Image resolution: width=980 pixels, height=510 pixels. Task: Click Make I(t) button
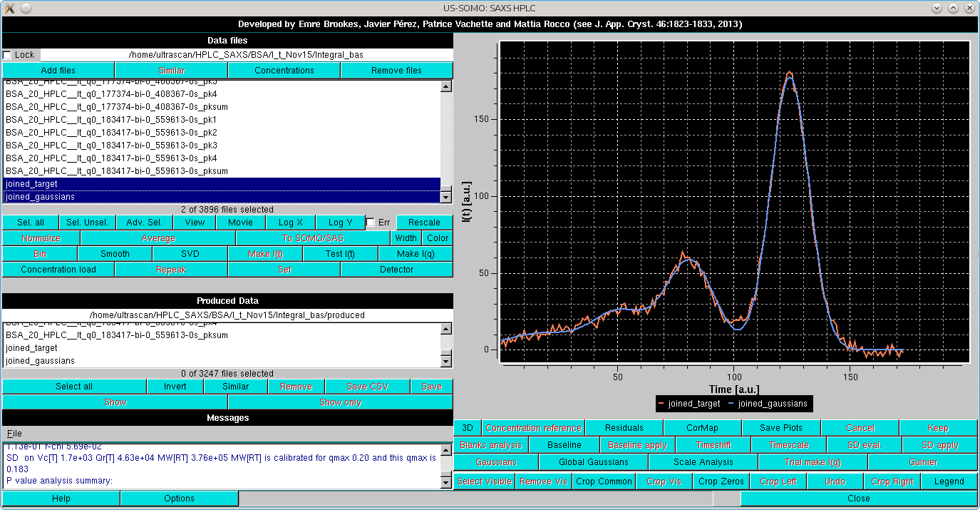(x=265, y=254)
